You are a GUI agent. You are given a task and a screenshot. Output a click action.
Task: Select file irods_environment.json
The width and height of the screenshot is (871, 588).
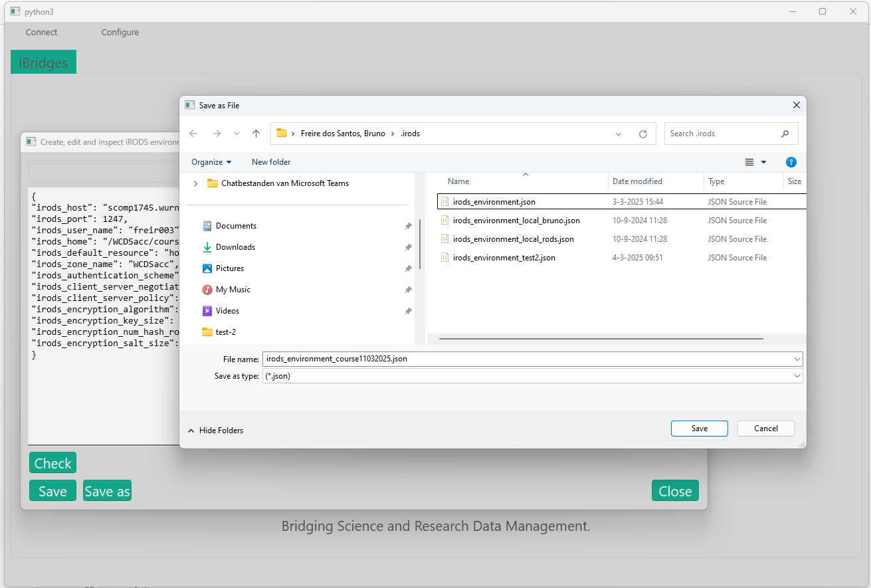pyautogui.click(x=494, y=202)
